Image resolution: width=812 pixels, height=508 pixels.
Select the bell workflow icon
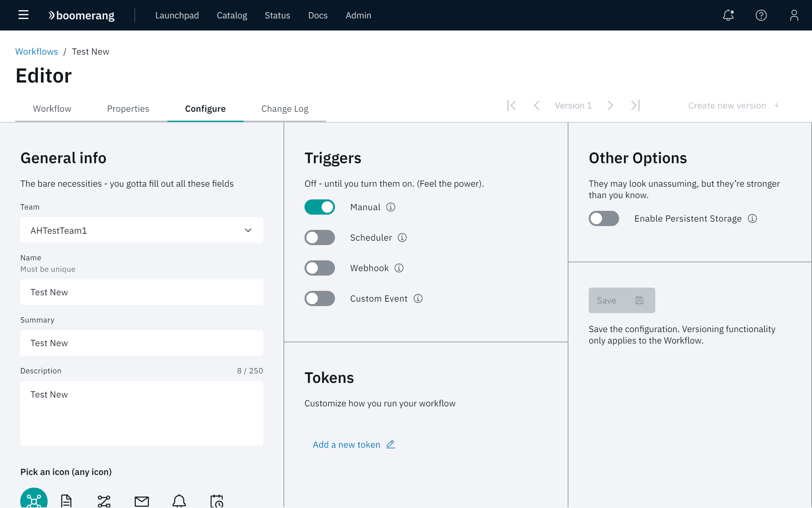(179, 501)
